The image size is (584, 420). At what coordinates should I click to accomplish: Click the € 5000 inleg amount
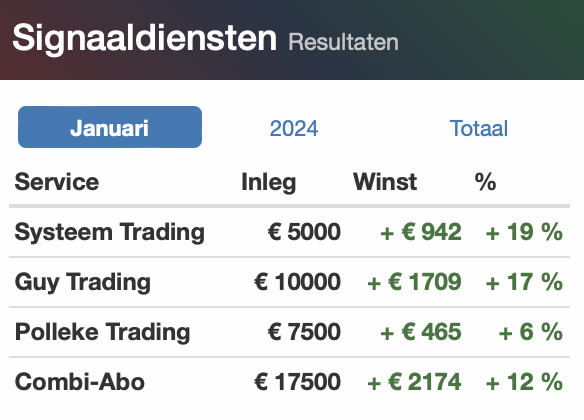304,232
